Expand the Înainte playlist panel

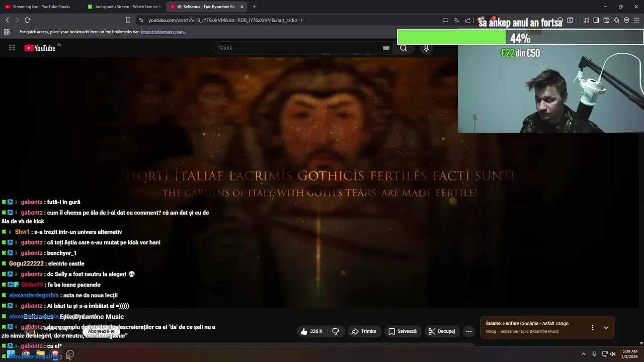[606, 327]
